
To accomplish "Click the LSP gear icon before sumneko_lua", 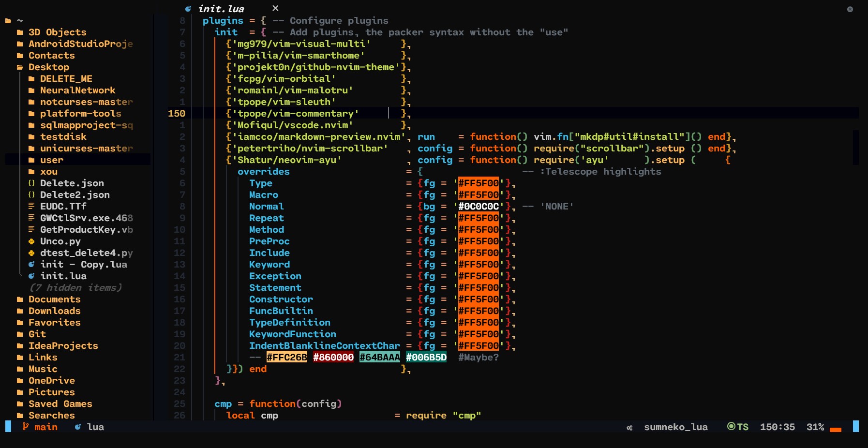I will pos(629,428).
